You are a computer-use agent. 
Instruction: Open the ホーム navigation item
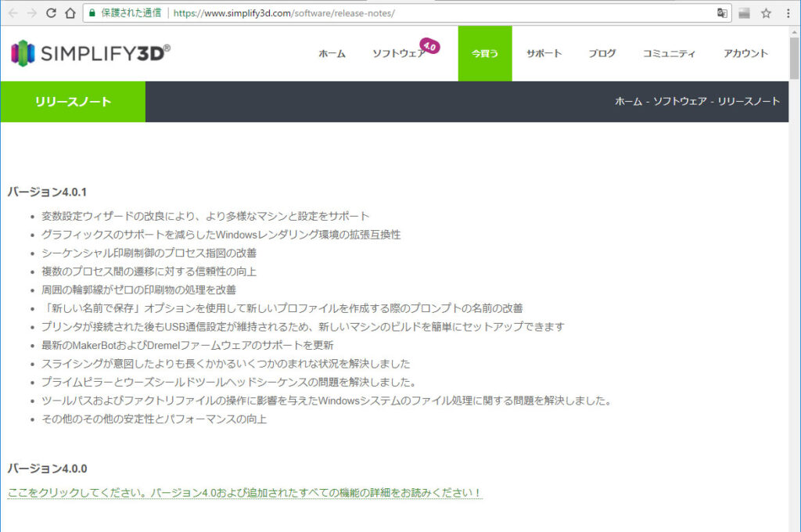(x=332, y=54)
